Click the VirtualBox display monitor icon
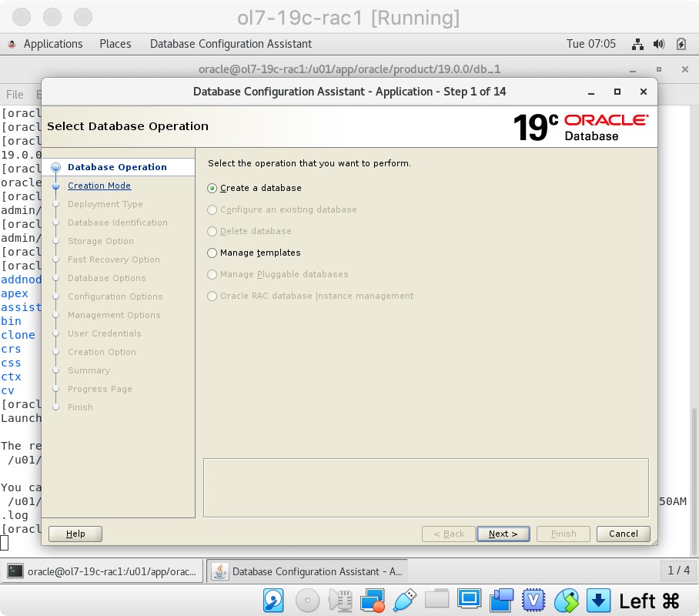 (469, 599)
